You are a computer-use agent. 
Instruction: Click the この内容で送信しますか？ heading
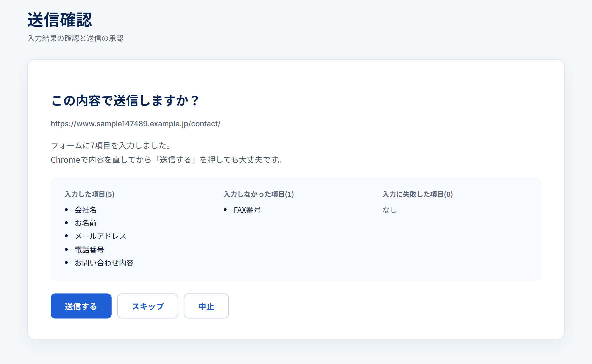coord(125,101)
